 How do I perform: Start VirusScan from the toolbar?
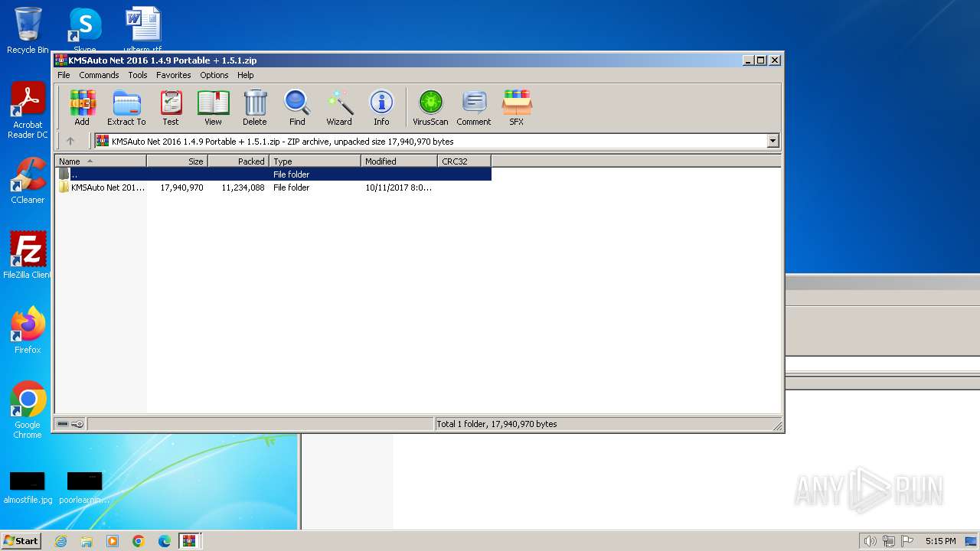click(x=430, y=107)
